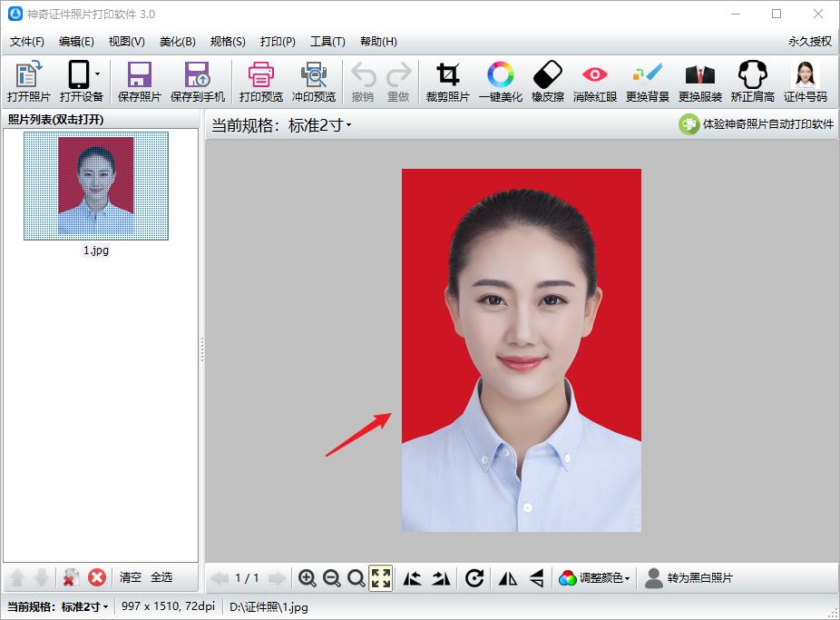
Task: Click 转为黑白照片 to convert to black-and-white
Action: (701, 578)
